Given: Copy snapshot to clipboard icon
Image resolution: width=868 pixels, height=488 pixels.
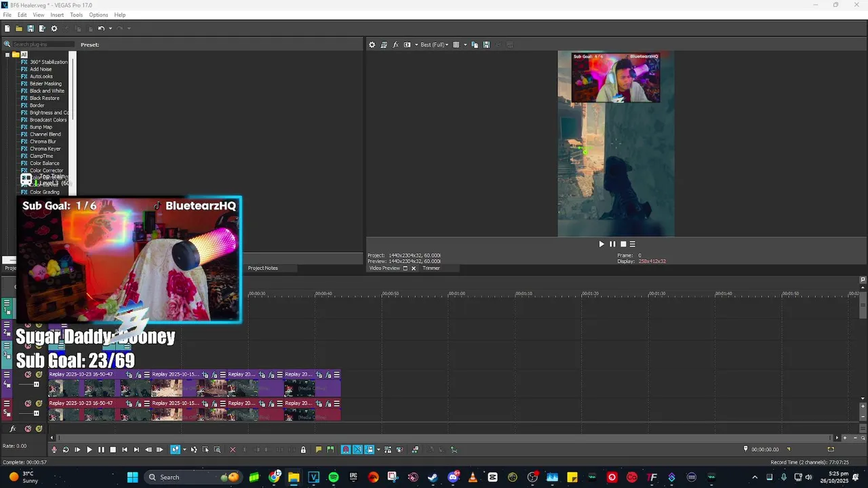Looking at the screenshot, I should click(x=475, y=45).
